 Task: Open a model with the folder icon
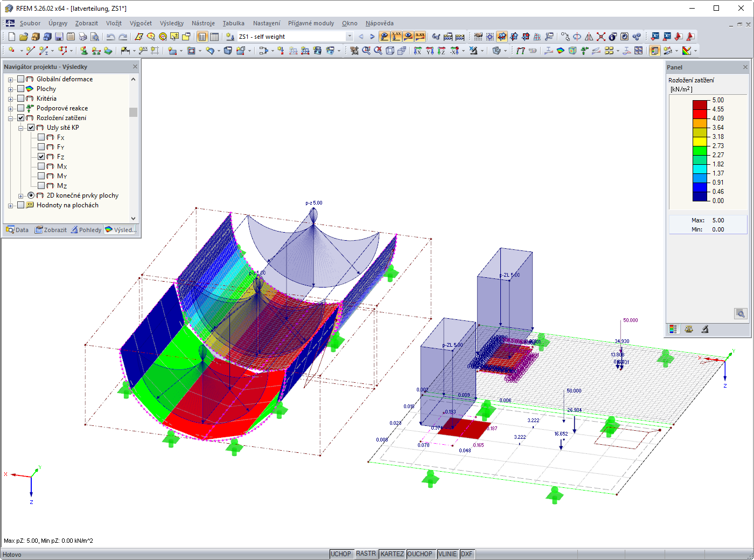pos(24,37)
